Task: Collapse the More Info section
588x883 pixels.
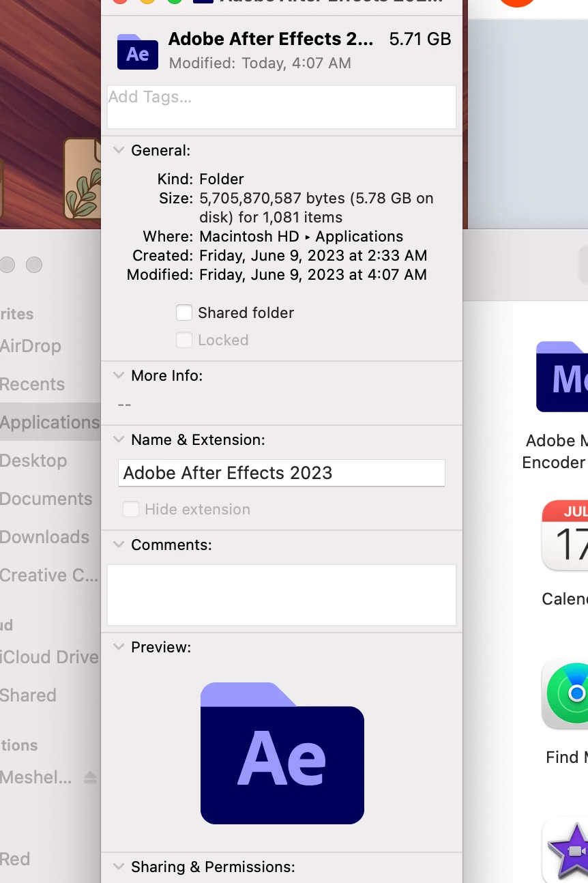Action: (x=119, y=375)
